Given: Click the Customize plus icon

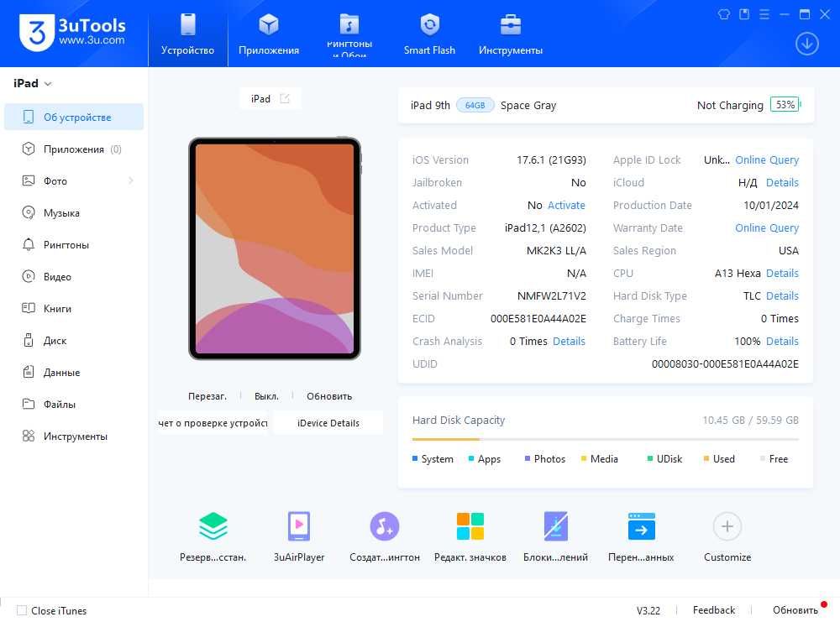Looking at the screenshot, I should [x=727, y=526].
